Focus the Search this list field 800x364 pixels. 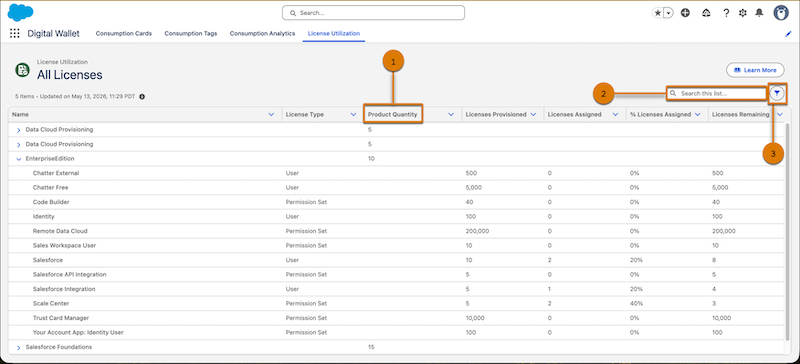[x=716, y=93]
